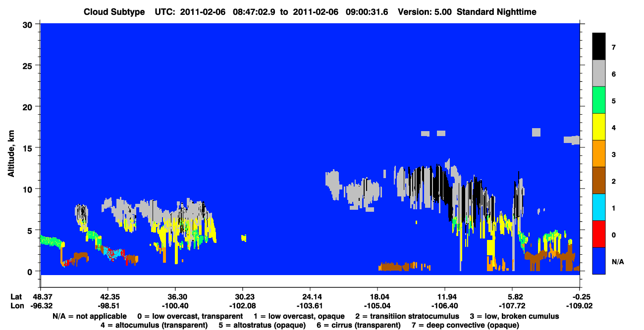Click the longitude value -96.32

coord(40,306)
